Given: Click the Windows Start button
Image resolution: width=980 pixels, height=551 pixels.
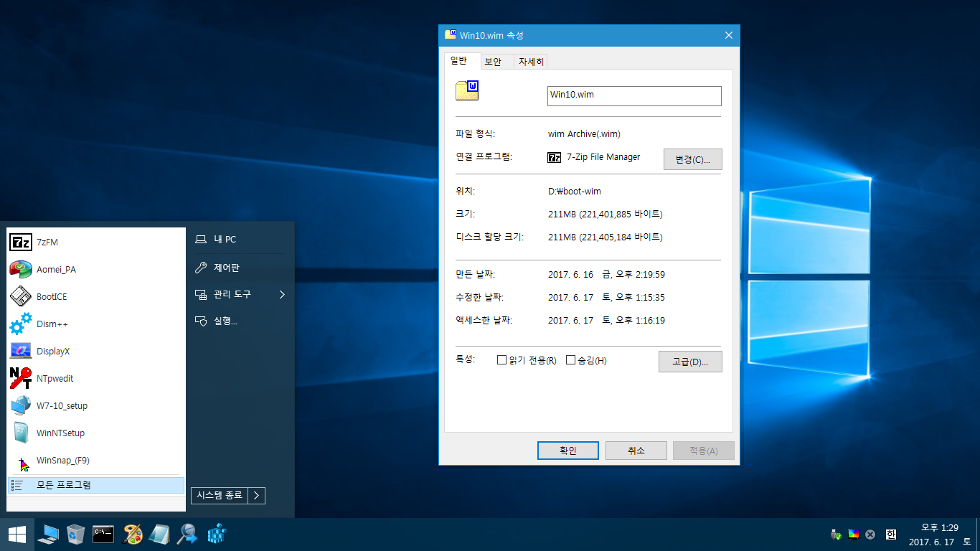Looking at the screenshot, I should tap(17, 534).
